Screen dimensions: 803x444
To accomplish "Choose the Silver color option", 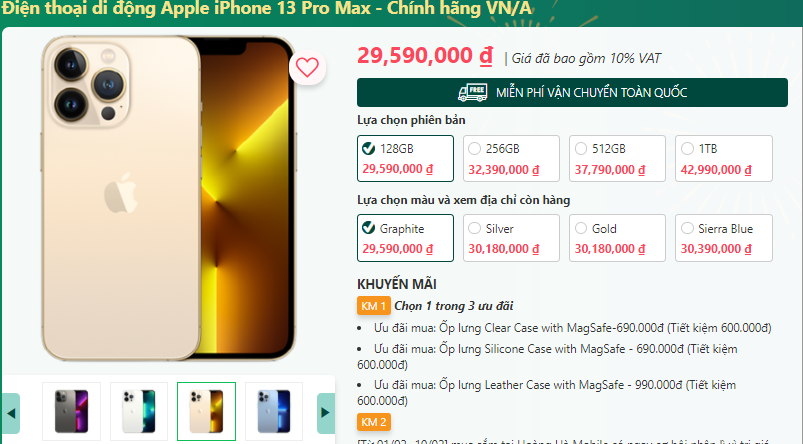I will click(511, 238).
